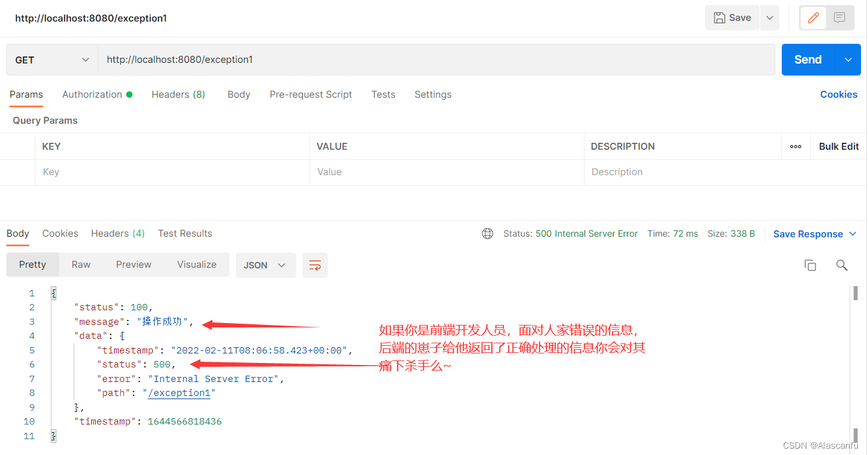Click the search response icon
868x455 pixels.
pyautogui.click(x=842, y=265)
